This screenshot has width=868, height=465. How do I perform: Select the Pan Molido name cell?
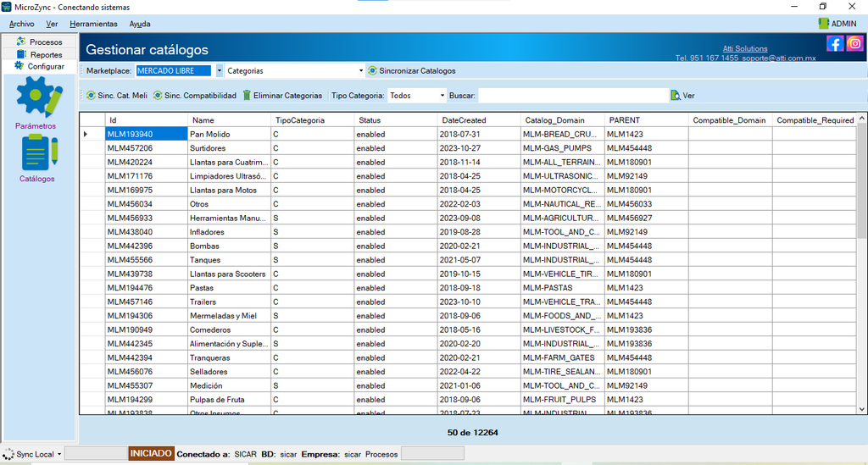pyautogui.click(x=229, y=134)
